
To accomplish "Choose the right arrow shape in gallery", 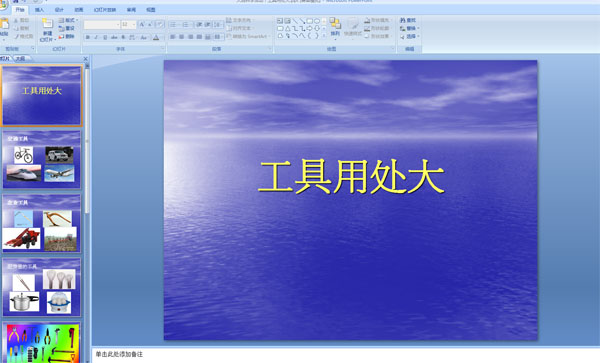I will coord(310,28).
